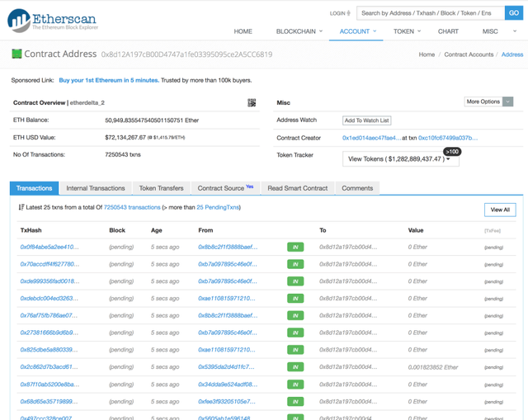Open the TOKEN navigation dropdown
This screenshot has height=420, width=528.
[407, 31]
